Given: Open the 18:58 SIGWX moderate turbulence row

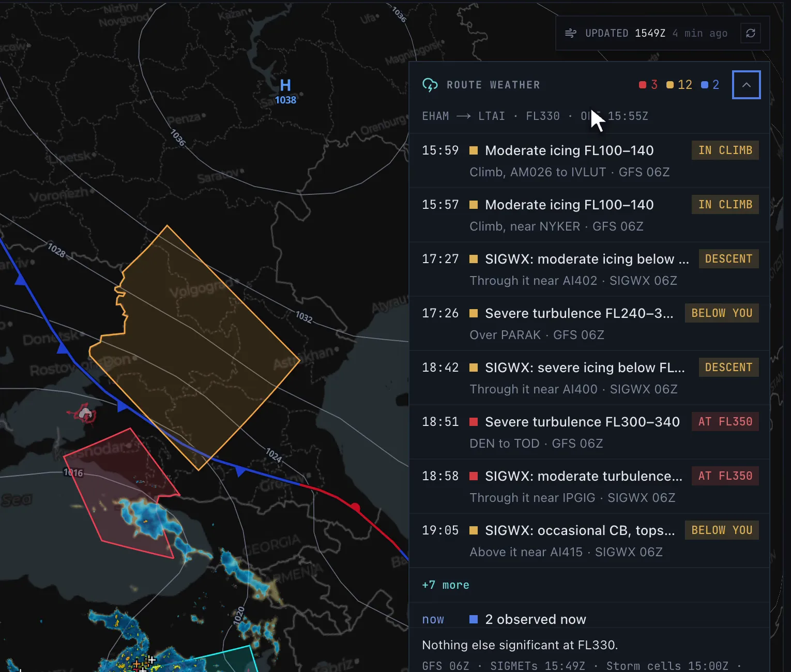Looking at the screenshot, I should click(589, 486).
